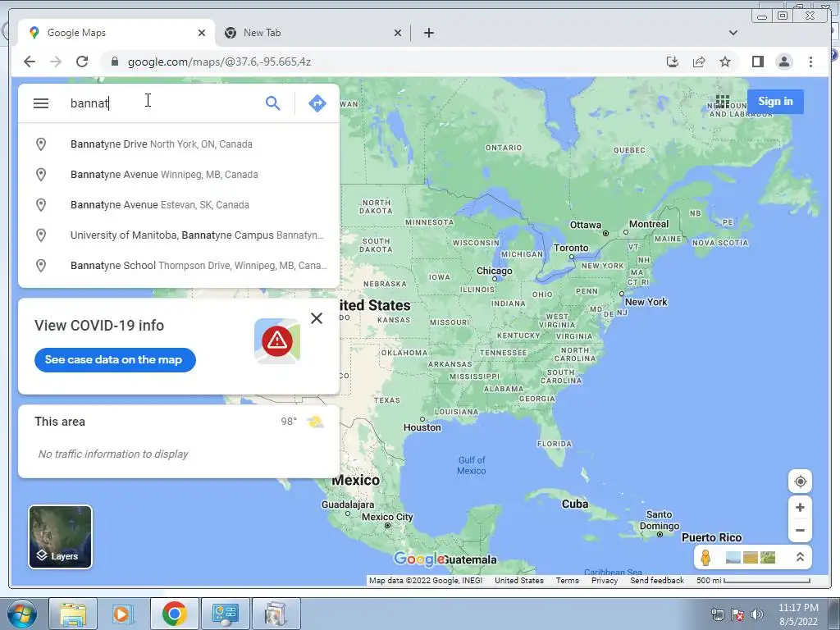Go back with browser back arrow
The image size is (840, 630).
coord(30,62)
